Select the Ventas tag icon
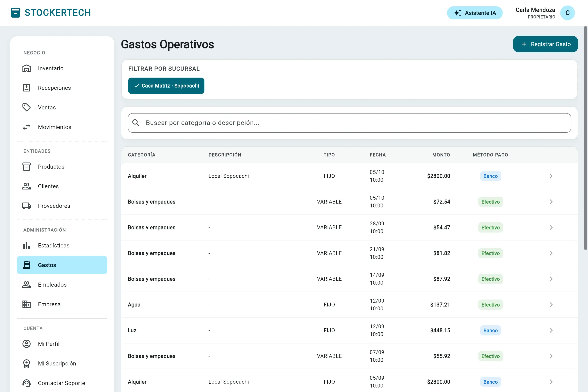Screen dimensions: 588x392 (27, 107)
